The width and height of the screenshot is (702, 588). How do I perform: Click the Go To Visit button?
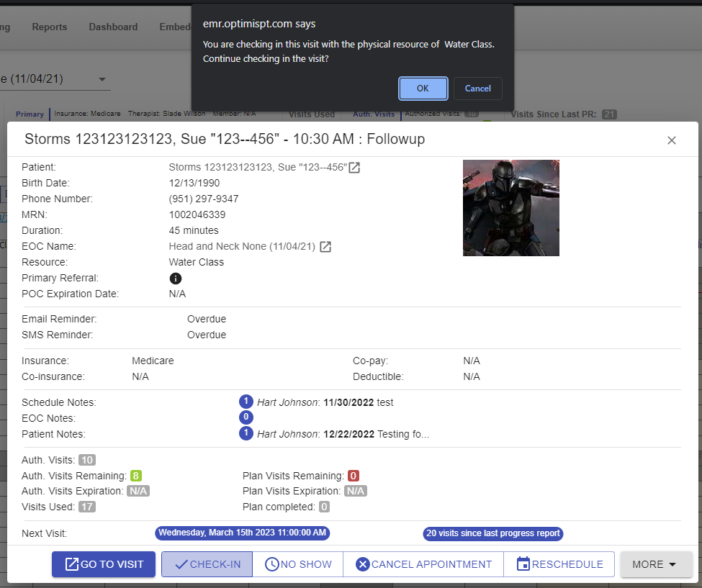tap(104, 564)
